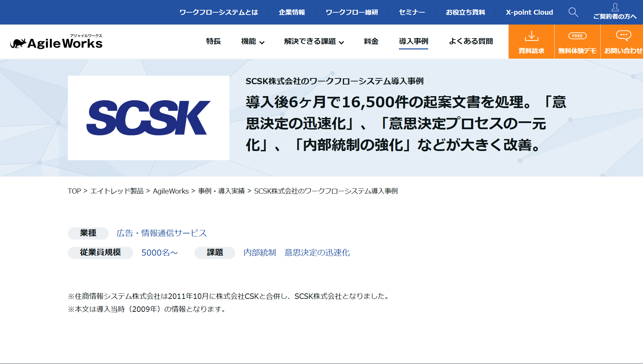Select the 導入事例 navigation tab
This screenshot has width=643, height=364.
(x=413, y=42)
